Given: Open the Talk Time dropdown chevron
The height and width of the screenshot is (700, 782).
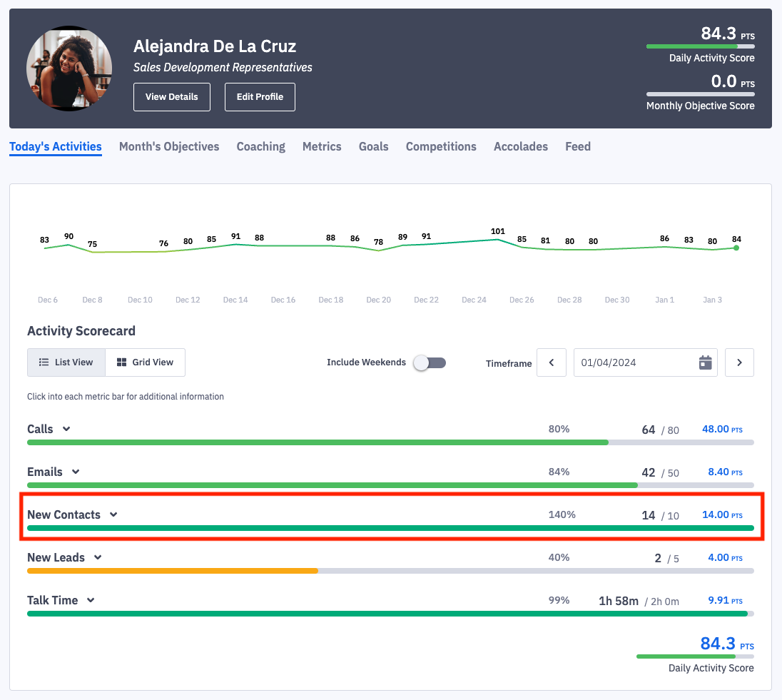Looking at the screenshot, I should [x=89, y=600].
